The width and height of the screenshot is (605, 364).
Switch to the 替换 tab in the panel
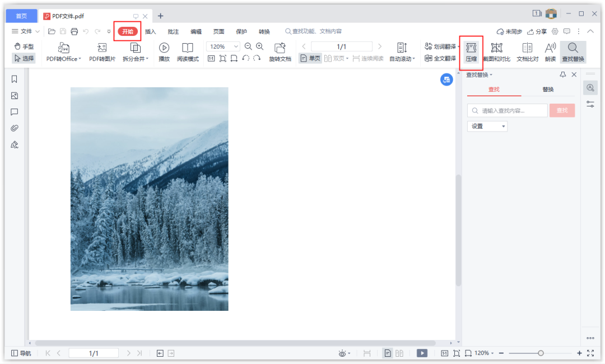[547, 90]
